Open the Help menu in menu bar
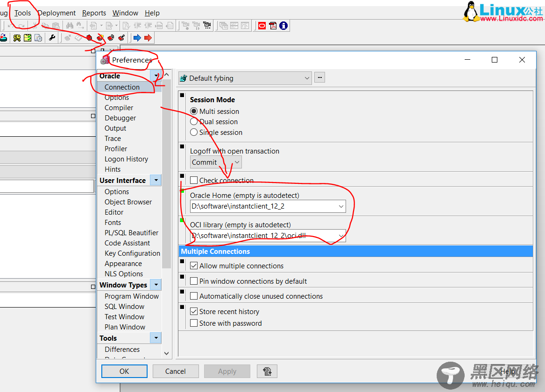The width and height of the screenshot is (545, 392). coord(152,13)
